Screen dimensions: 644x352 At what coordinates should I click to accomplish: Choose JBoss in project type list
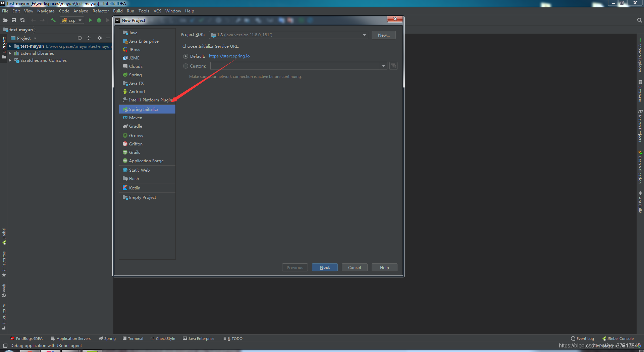[x=147, y=49]
